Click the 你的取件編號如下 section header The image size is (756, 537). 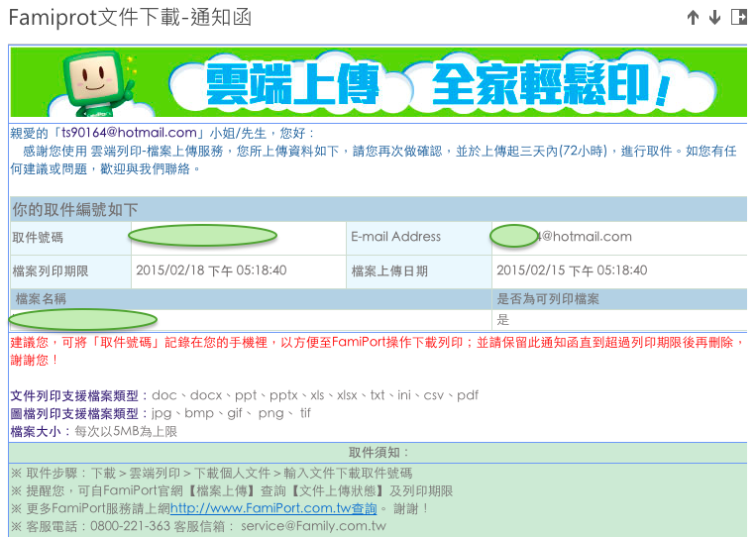pos(75,209)
